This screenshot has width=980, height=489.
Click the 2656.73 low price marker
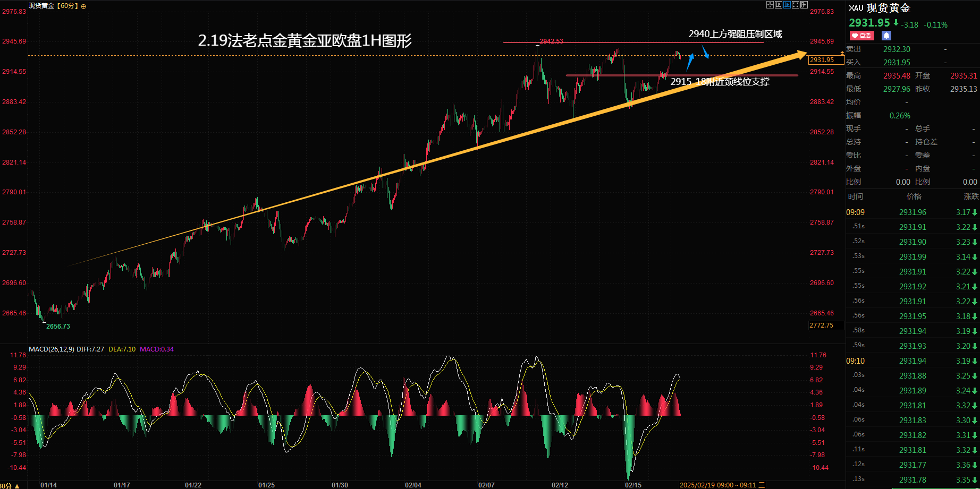coord(58,326)
